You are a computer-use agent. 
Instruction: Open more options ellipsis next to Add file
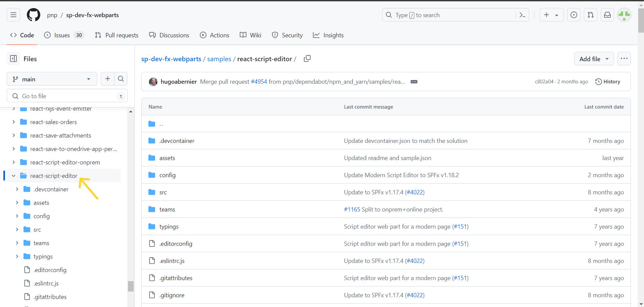pyautogui.click(x=624, y=59)
